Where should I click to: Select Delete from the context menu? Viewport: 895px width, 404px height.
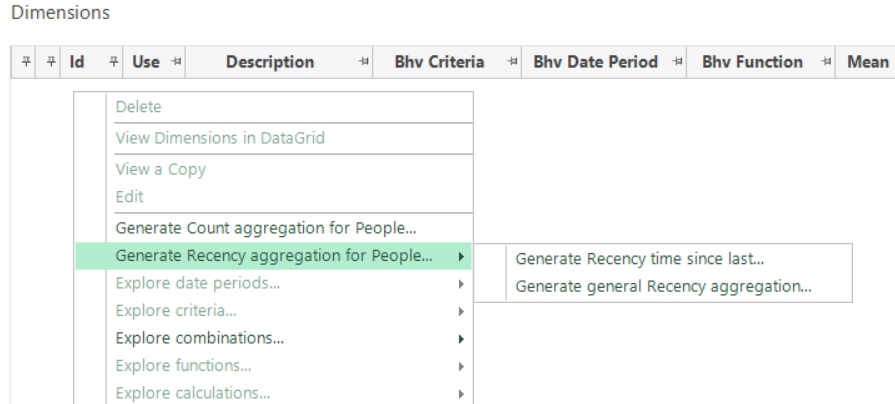pyautogui.click(x=138, y=107)
